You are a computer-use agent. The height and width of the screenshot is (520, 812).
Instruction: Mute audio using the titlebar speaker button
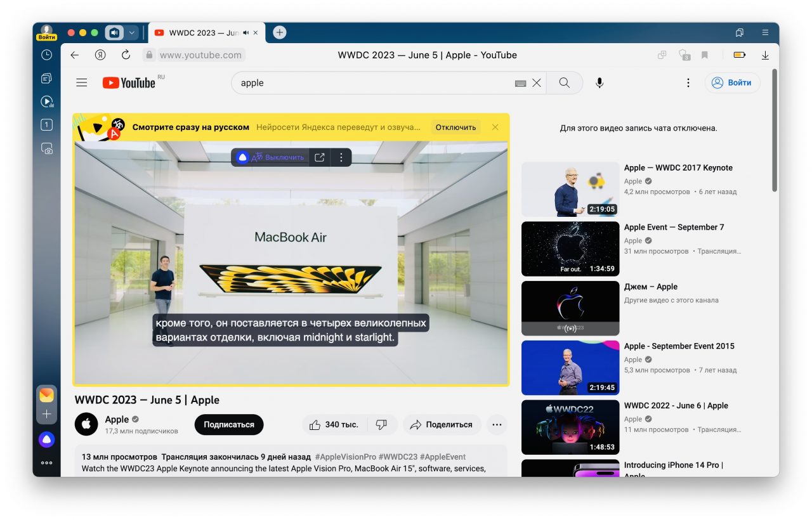coord(115,32)
